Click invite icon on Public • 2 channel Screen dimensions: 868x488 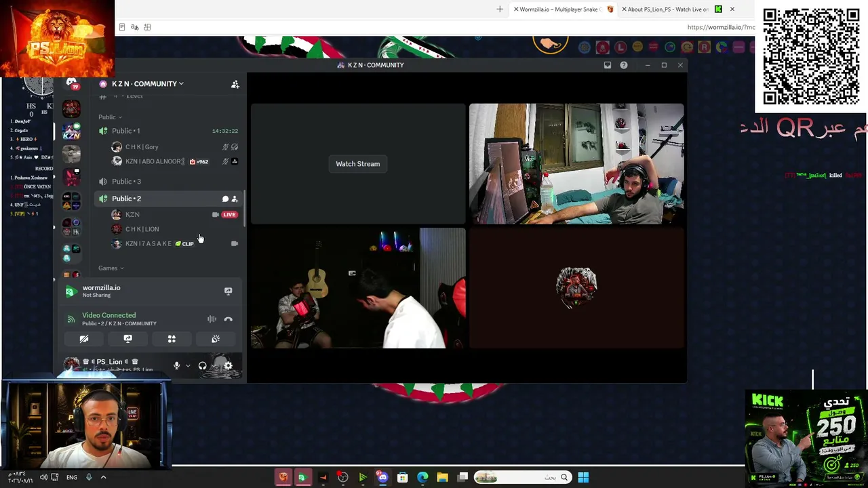click(235, 199)
